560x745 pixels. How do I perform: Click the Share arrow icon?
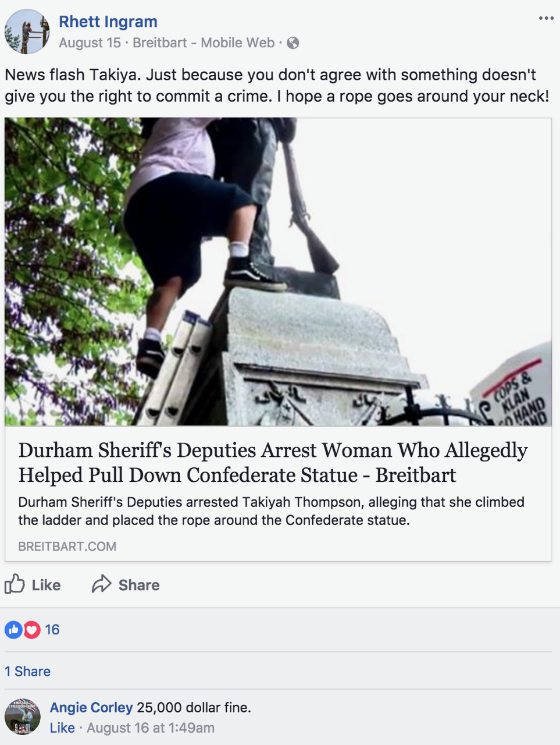(x=101, y=584)
